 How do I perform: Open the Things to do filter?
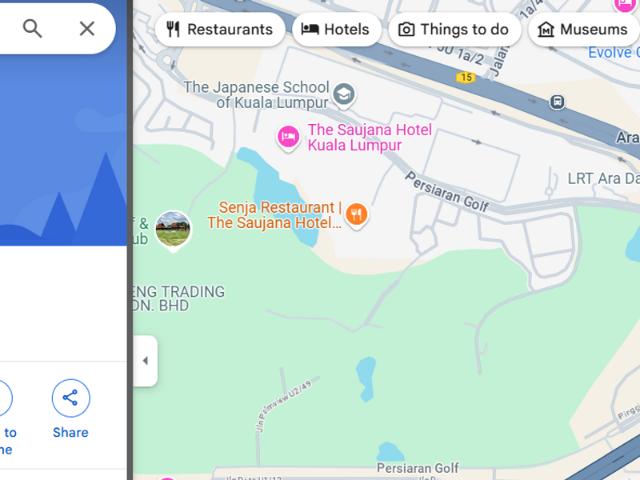[455, 29]
